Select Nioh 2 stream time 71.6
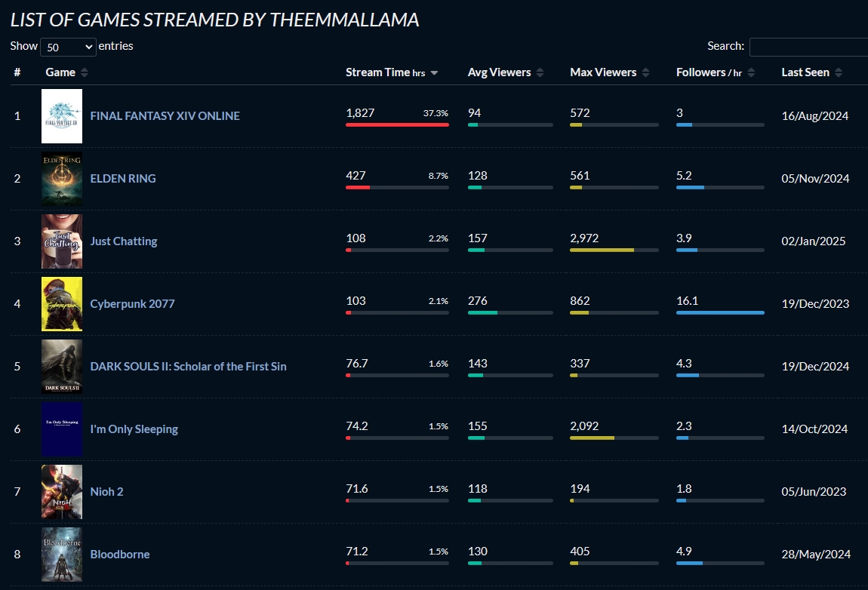 tap(357, 489)
